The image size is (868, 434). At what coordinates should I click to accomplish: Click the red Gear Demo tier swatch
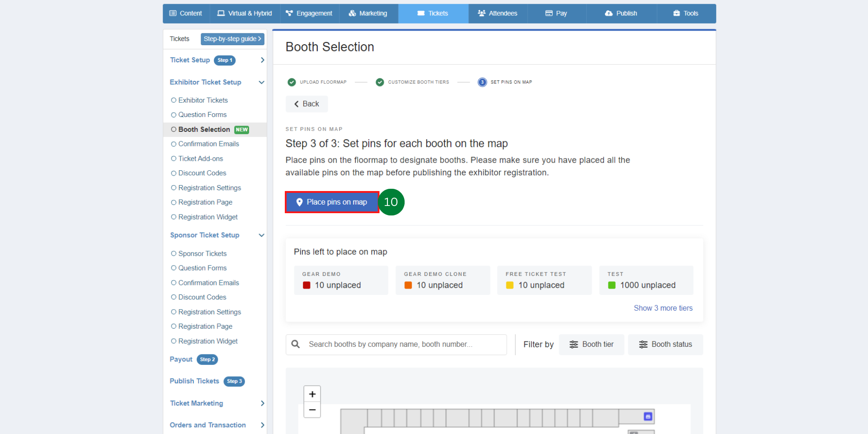307,285
